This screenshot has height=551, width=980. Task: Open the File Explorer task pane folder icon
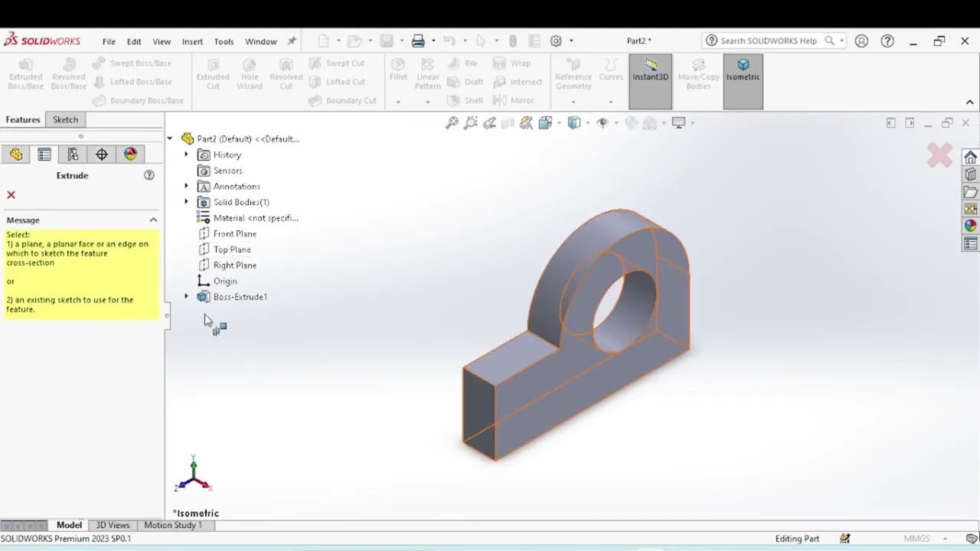pos(971,192)
